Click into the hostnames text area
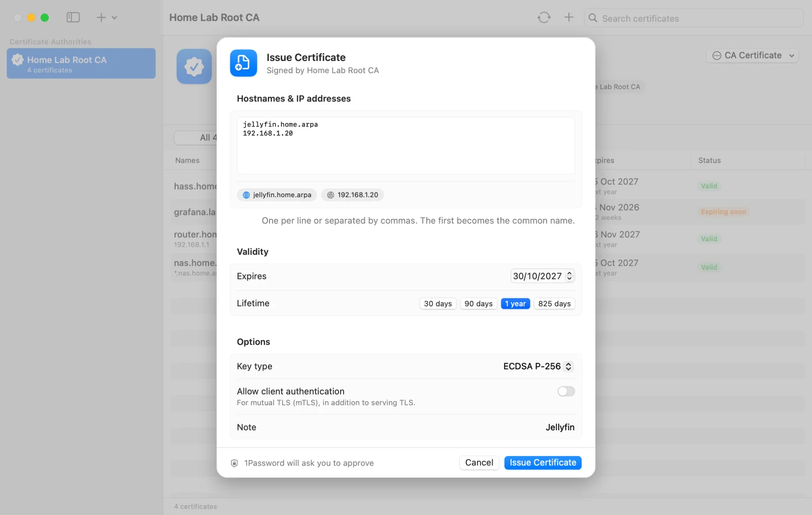The width and height of the screenshot is (812, 515). click(405, 146)
